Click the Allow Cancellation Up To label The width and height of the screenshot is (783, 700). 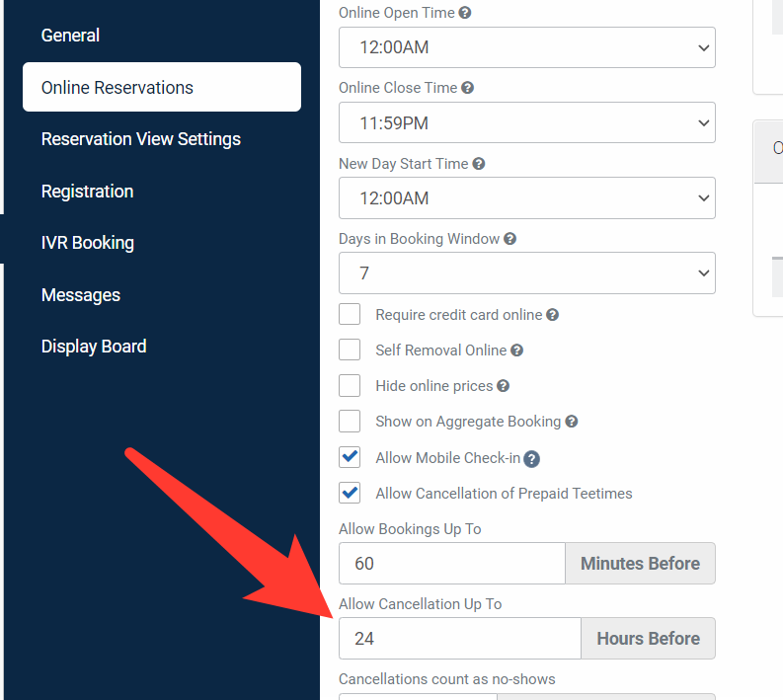(x=420, y=604)
